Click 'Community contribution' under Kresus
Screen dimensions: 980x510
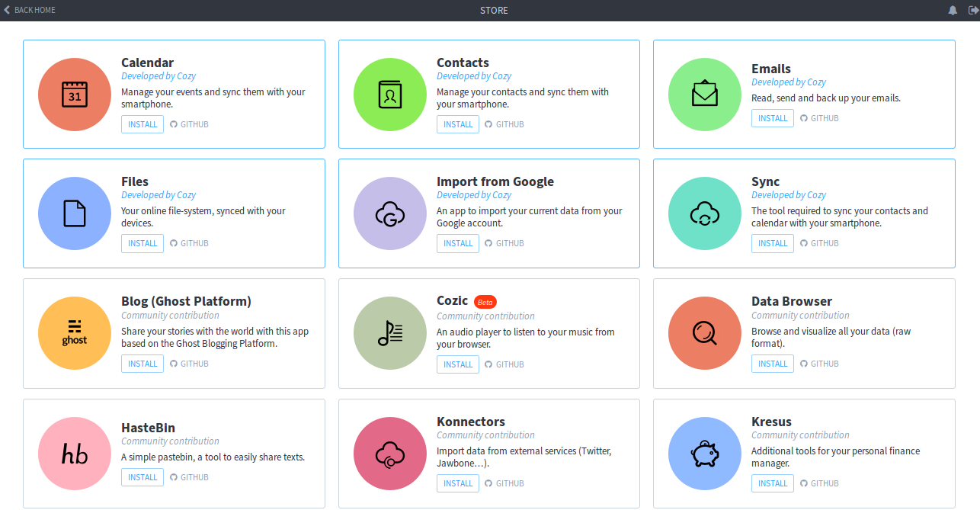(x=800, y=435)
